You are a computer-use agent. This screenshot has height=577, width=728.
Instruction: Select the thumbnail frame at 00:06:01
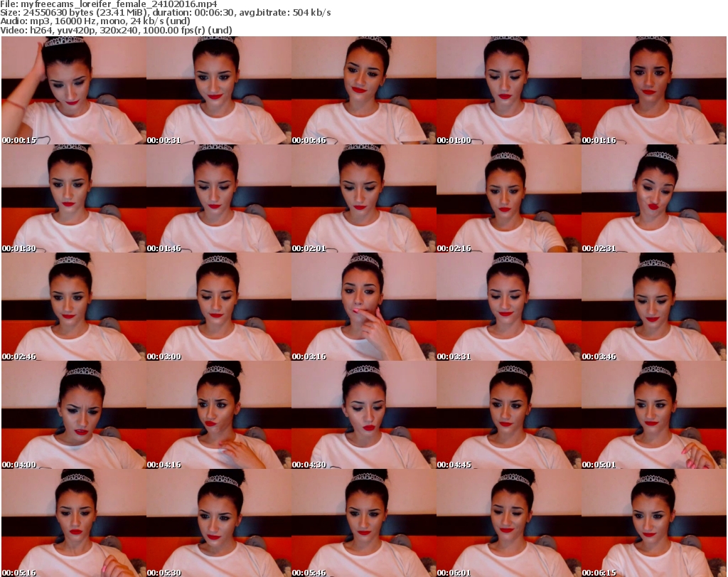click(x=509, y=523)
